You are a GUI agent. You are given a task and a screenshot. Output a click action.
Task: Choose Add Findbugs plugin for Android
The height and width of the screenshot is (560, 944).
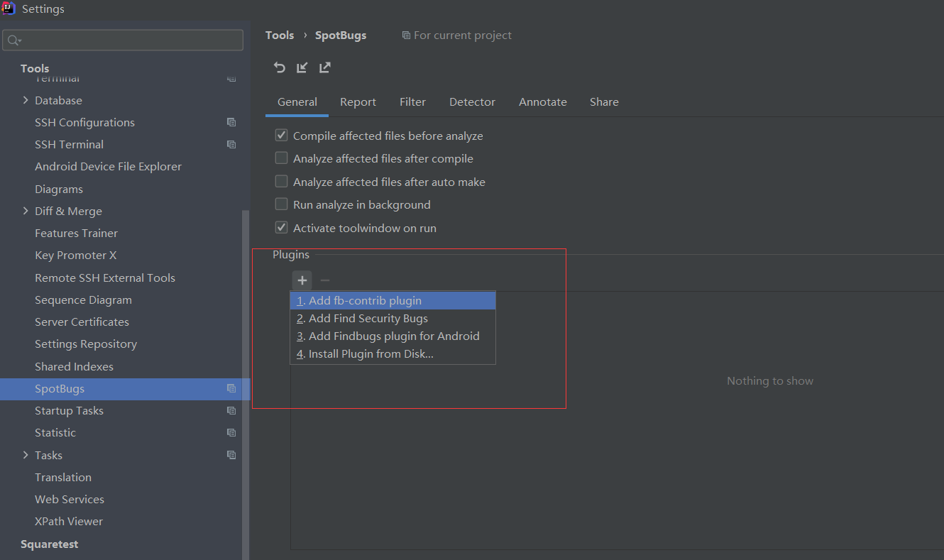point(393,336)
